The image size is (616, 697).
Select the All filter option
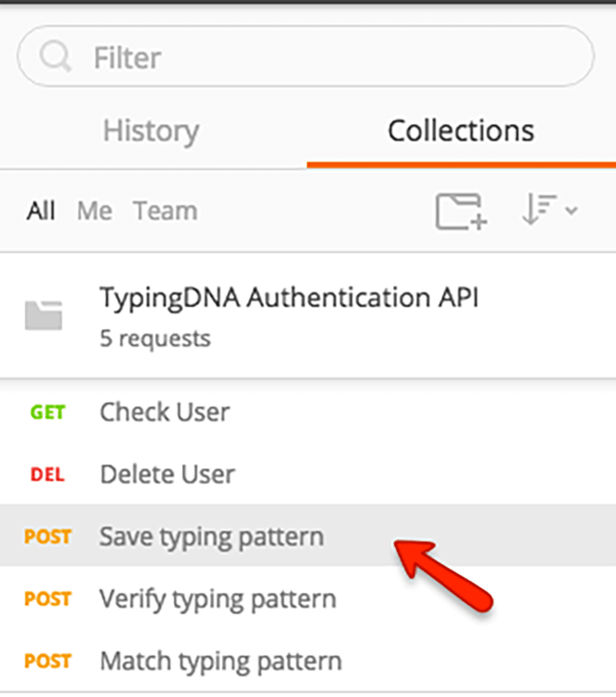click(x=40, y=210)
